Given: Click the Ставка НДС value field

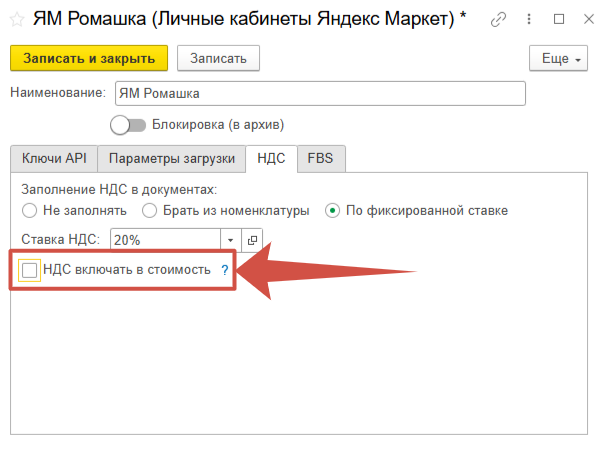Looking at the screenshot, I should point(165,240).
